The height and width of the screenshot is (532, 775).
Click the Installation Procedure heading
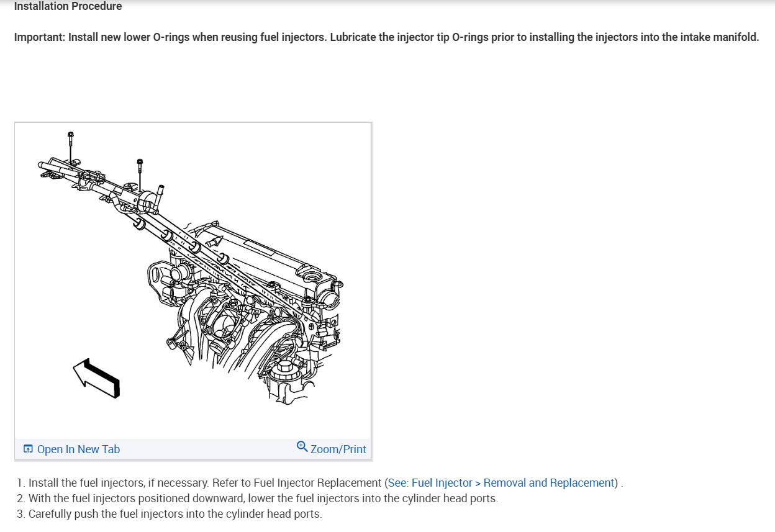coord(68,6)
